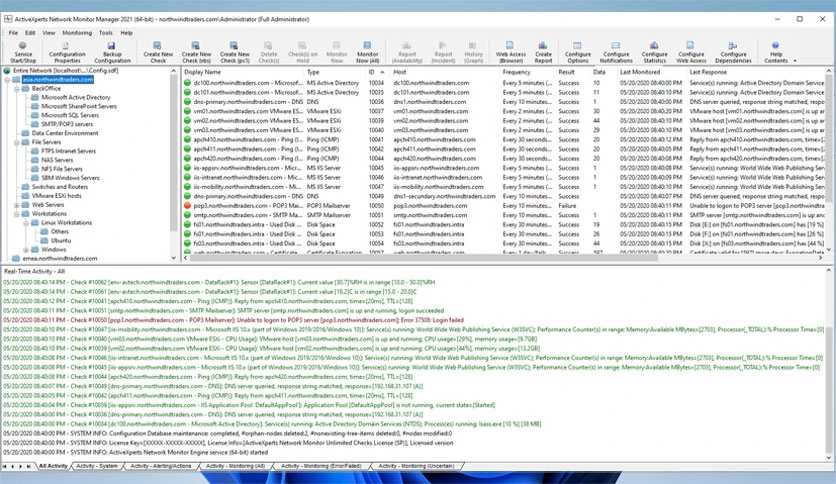The width and height of the screenshot is (836, 484).
Task: Open the Edit menu
Action: pyautogui.click(x=30, y=33)
